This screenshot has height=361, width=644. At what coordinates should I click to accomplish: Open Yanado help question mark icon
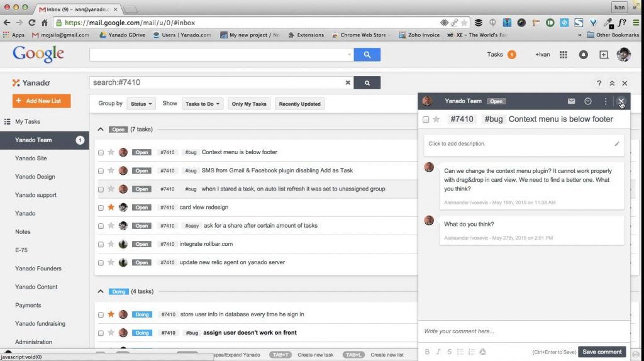point(599,84)
